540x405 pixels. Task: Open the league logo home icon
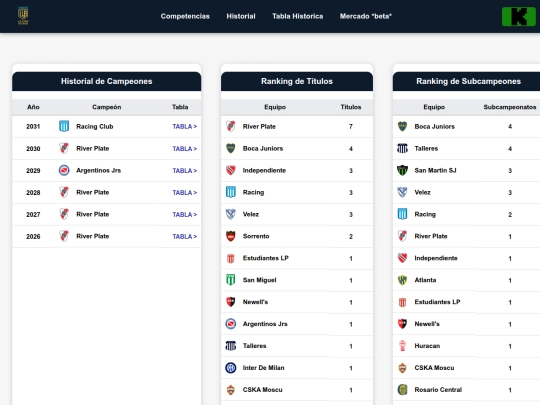[23, 16]
